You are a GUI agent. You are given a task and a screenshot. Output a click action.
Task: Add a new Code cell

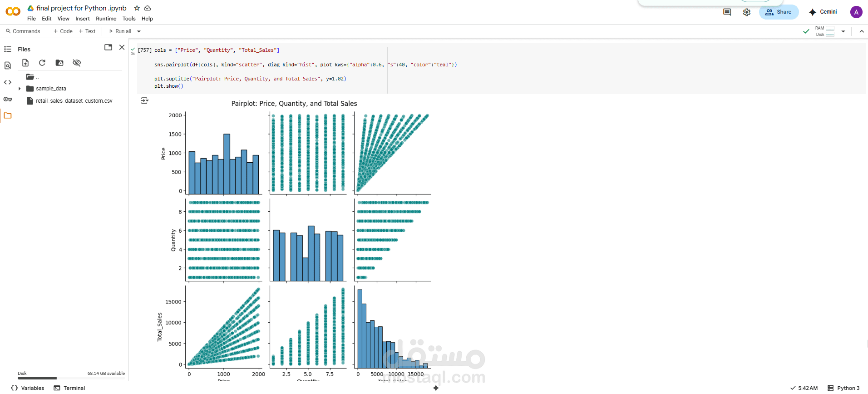[x=63, y=31]
